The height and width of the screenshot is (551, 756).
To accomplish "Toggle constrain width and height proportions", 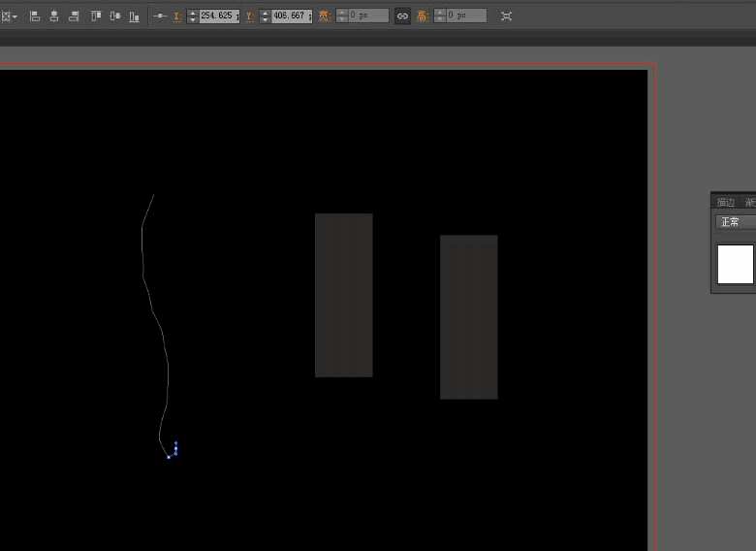I will pyautogui.click(x=402, y=16).
